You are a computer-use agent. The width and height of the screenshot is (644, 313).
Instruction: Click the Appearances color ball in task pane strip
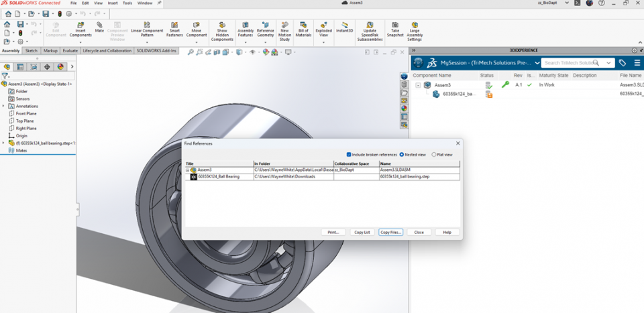tap(404, 109)
